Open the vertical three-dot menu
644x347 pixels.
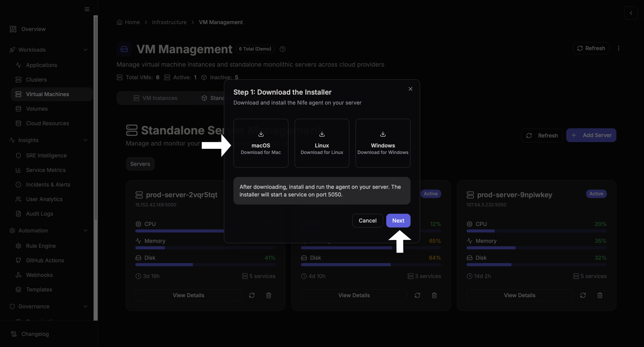(x=619, y=48)
